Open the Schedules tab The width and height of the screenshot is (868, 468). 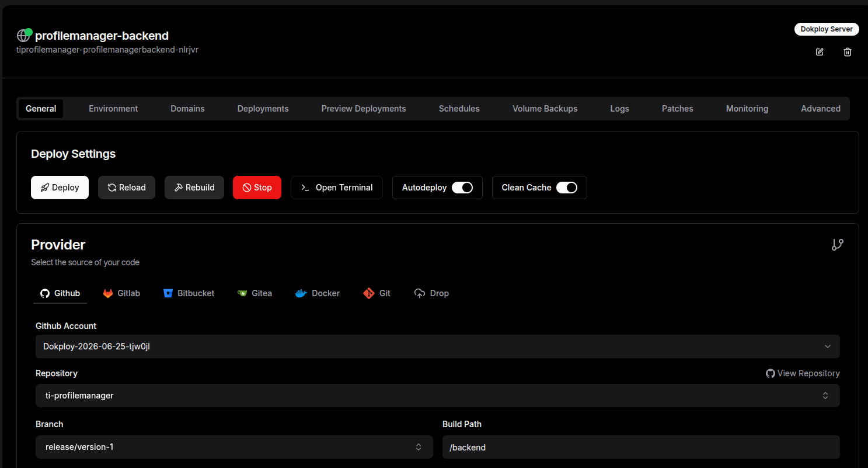pos(459,109)
